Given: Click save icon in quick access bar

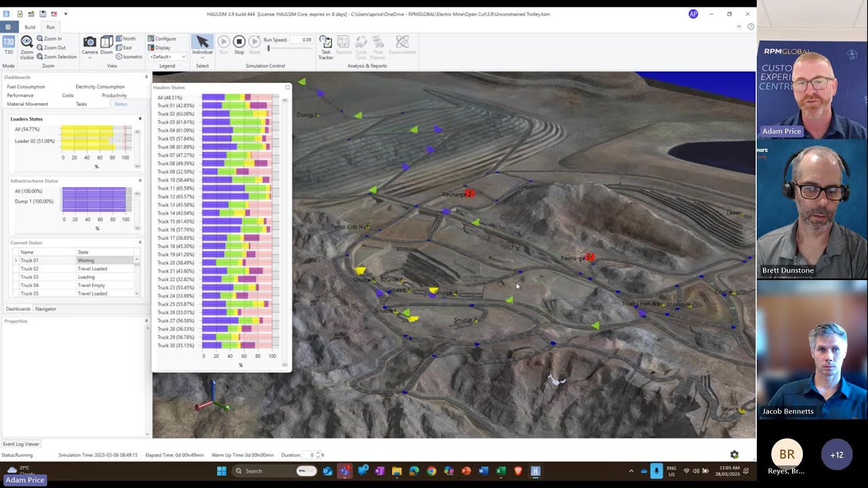Looking at the screenshot, I should (43, 14).
